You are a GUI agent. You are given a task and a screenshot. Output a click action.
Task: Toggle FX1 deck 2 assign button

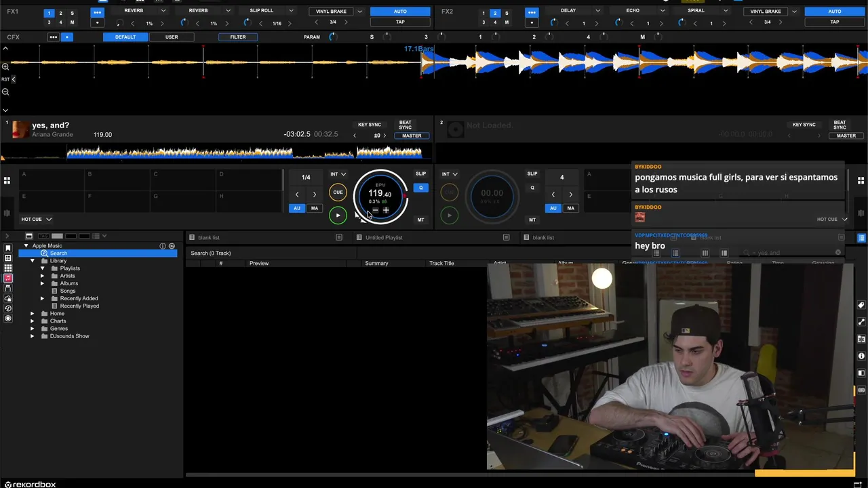(x=60, y=13)
